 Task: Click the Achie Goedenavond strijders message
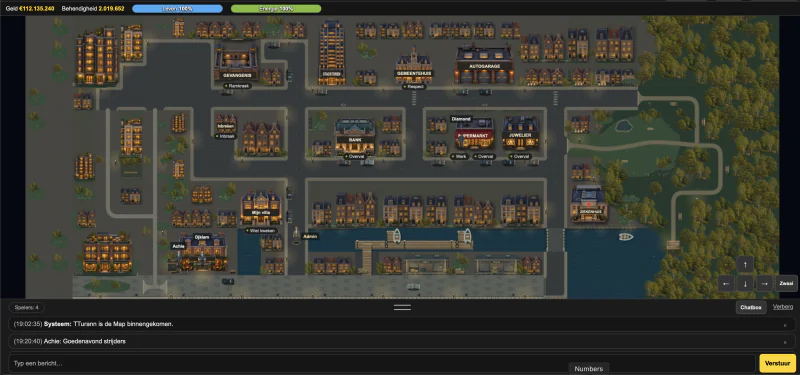pos(70,341)
